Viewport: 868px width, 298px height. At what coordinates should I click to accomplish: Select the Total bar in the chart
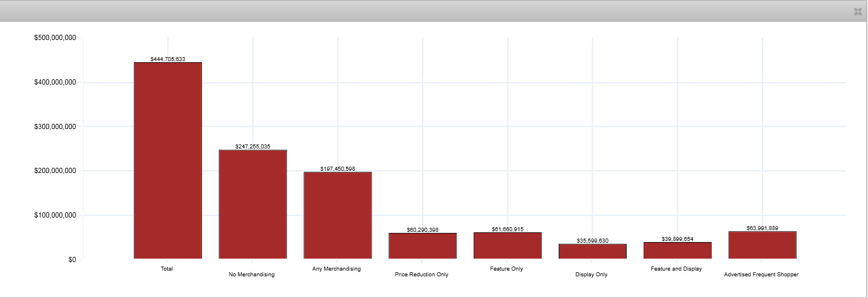point(168,160)
